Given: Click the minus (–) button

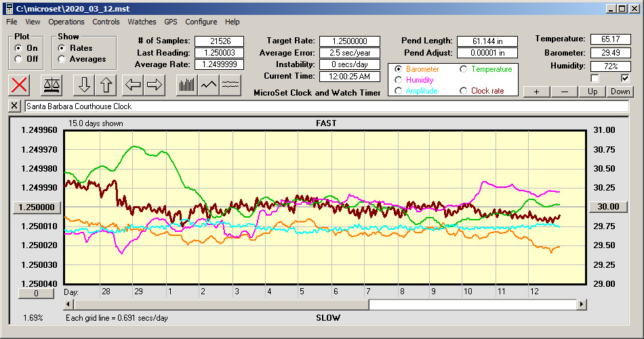Looking at the screenshot, I should pos(564,92).
